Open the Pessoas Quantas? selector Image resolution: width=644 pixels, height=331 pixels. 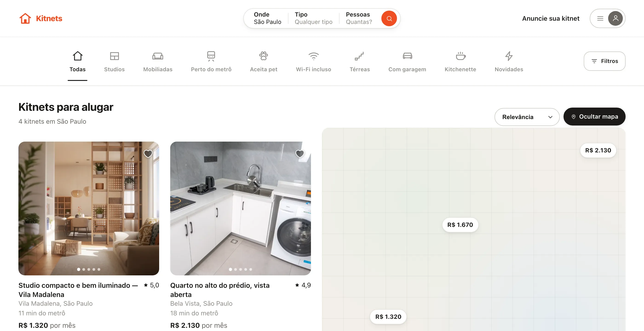click(x=359, y=18)
